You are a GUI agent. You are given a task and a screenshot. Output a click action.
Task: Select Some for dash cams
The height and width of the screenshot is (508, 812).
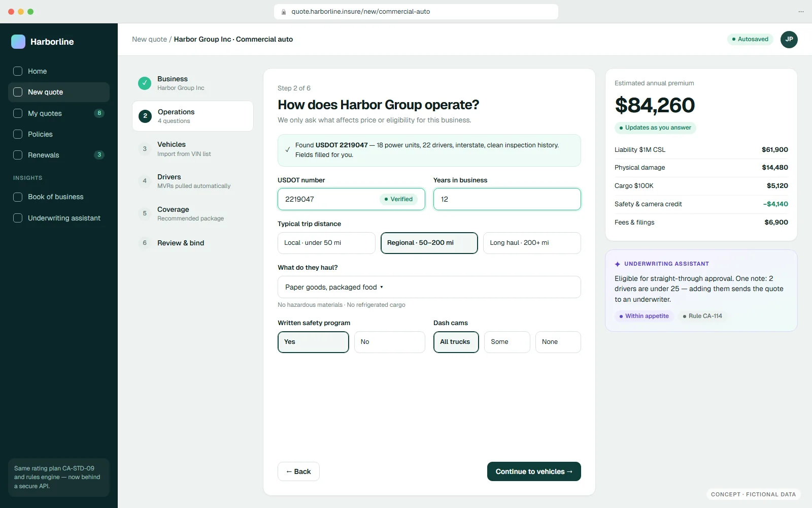click(507, 342)
